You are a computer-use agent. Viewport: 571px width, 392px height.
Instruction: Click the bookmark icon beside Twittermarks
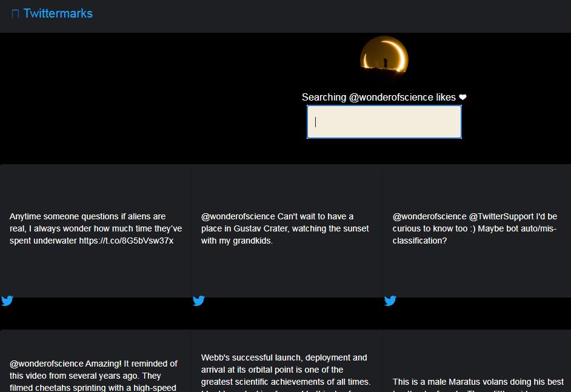click(x=15, y=14)
